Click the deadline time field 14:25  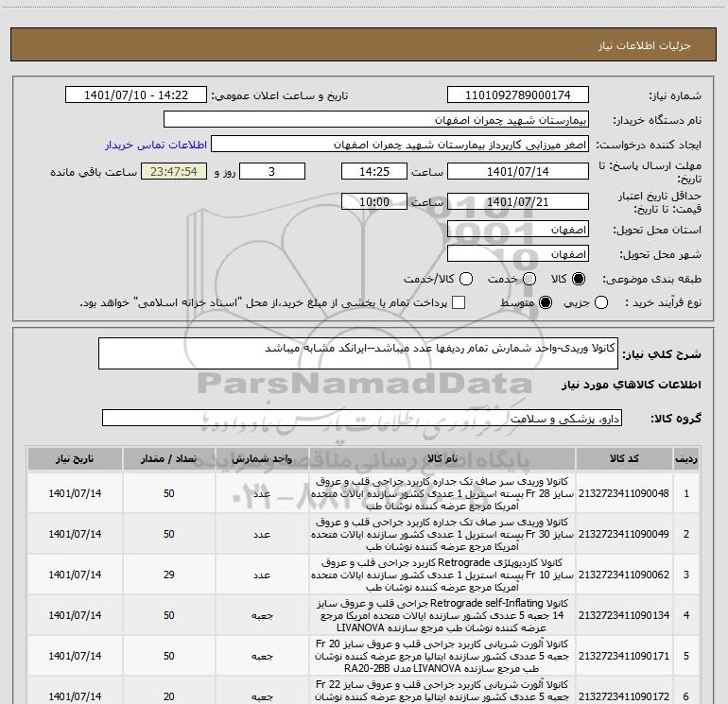pos(374,171)
